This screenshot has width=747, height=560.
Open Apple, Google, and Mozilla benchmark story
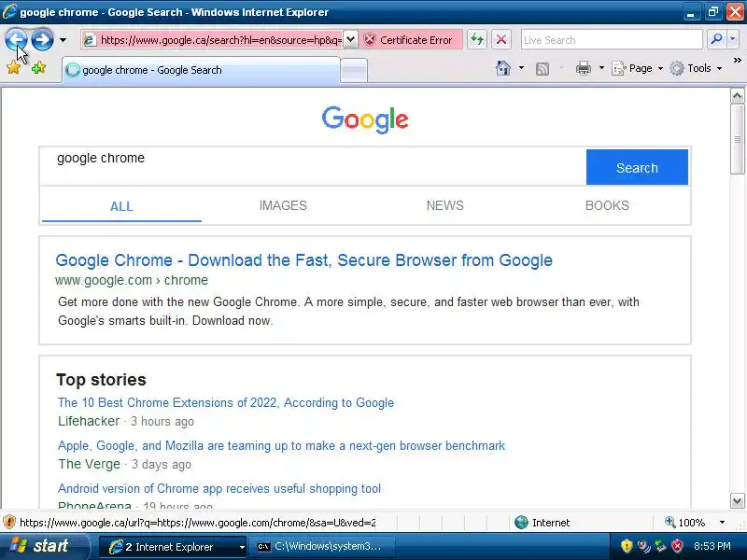coord(281,446)
